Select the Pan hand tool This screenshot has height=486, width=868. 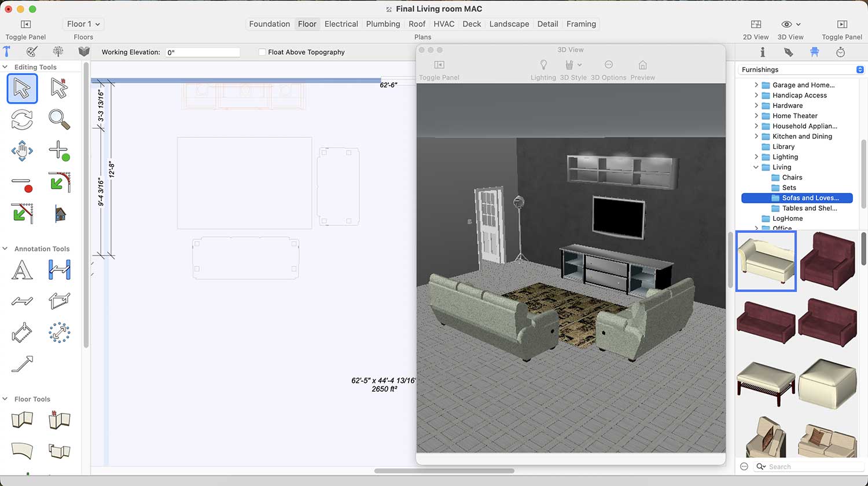pyautogui.click(x=22, y=151)
